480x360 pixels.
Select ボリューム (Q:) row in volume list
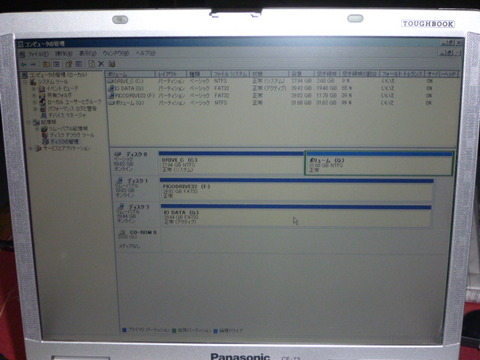pos(126,103)
